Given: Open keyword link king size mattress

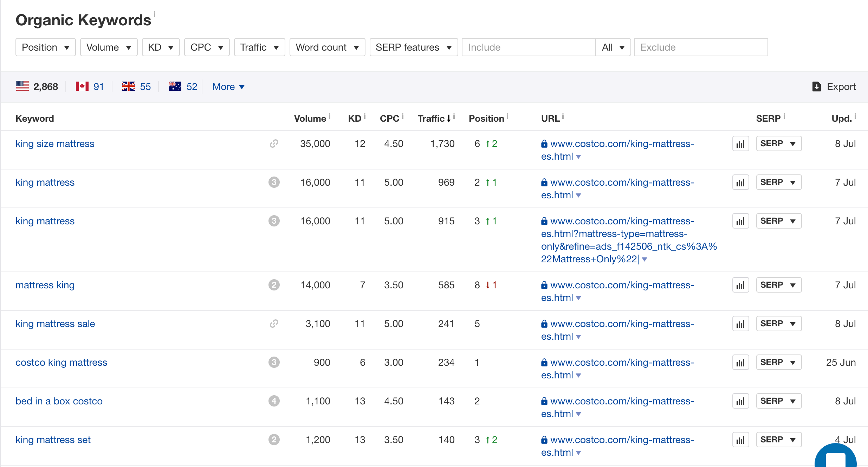Looking at the screenshot, I should (x=55, y=143).
